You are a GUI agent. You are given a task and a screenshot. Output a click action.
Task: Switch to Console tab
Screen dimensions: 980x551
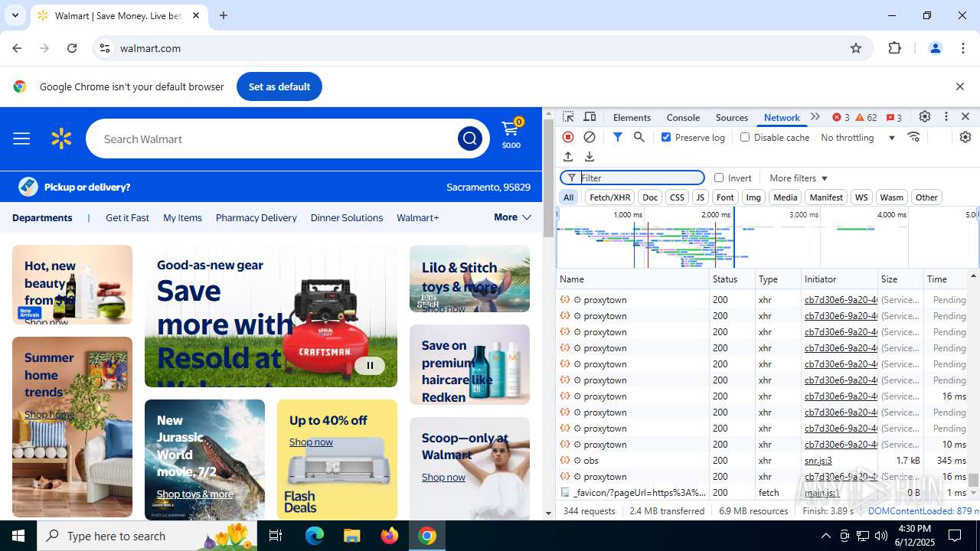683,117
